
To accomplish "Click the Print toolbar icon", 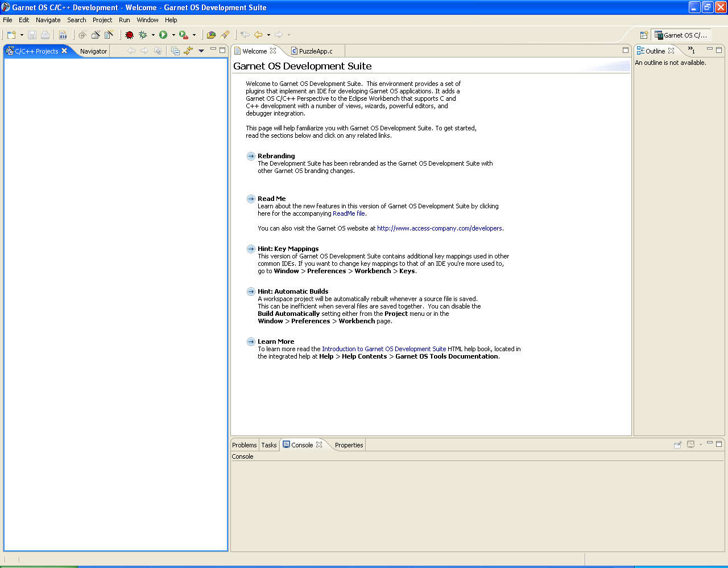I will point(45,35).
